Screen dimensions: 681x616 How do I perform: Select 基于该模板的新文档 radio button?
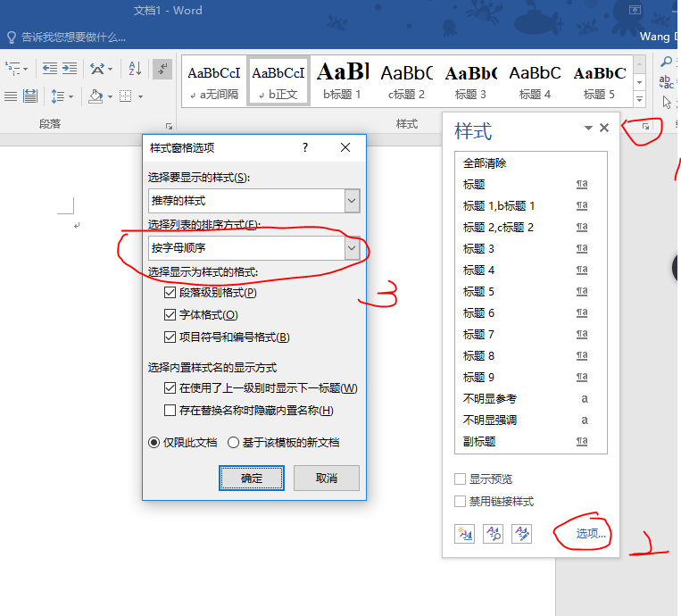coord(233,443)
